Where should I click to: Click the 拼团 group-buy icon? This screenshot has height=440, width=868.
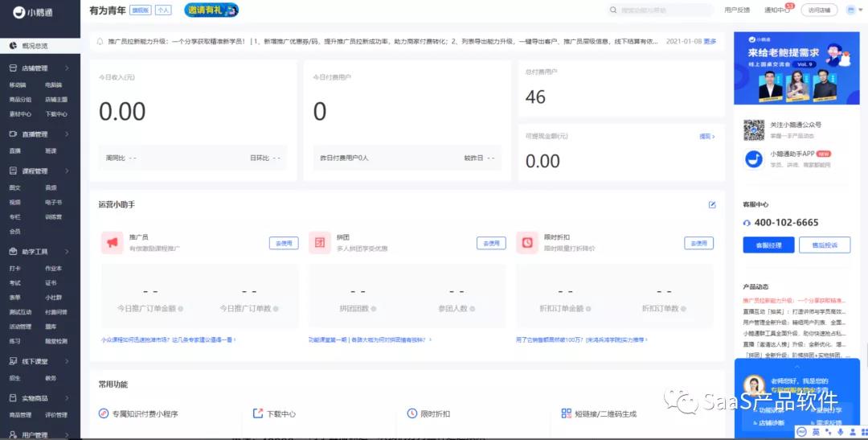(320, 242)
